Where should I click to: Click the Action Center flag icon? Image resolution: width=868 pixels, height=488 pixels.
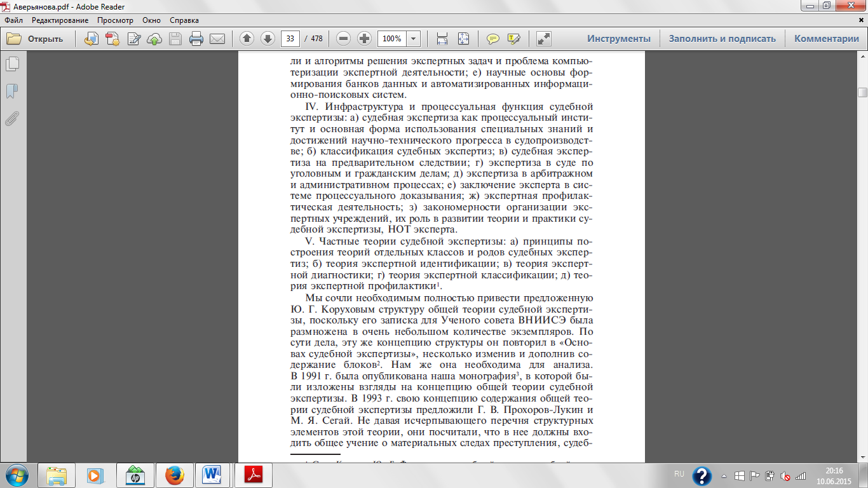[x=755, y=475]
